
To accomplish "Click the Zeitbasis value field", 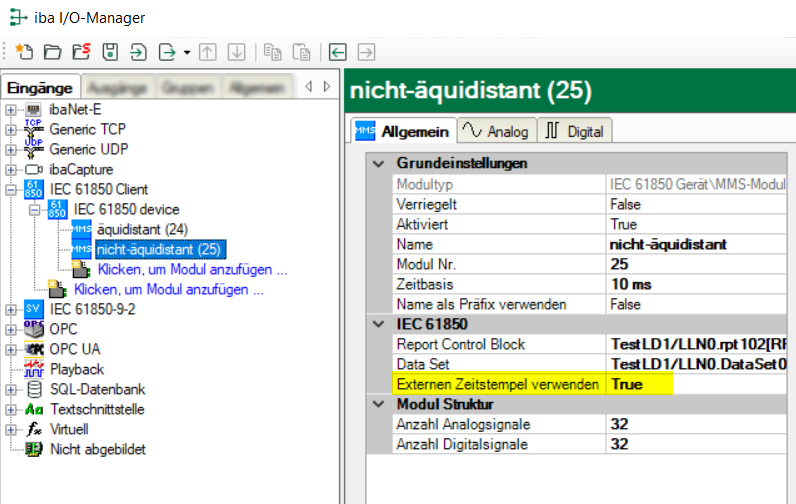I will 700,284.
